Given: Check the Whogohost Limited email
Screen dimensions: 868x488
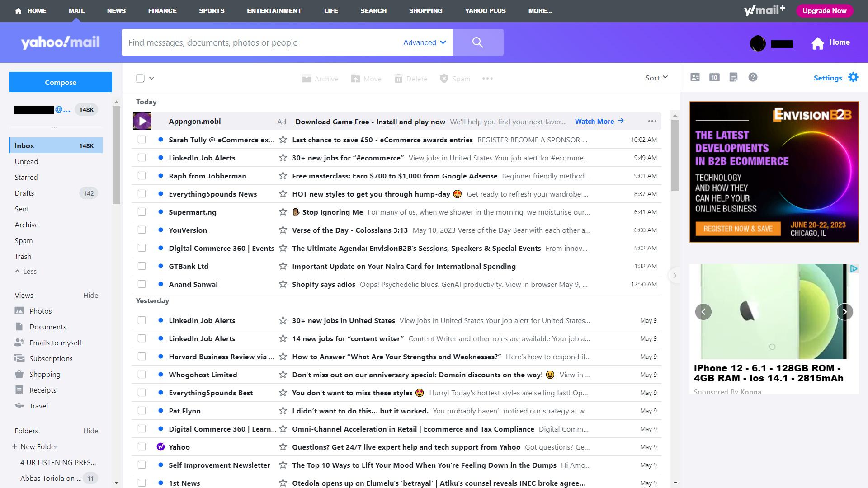Looking at the screenshot, I should pyautogui.click(x=142, y=375).
